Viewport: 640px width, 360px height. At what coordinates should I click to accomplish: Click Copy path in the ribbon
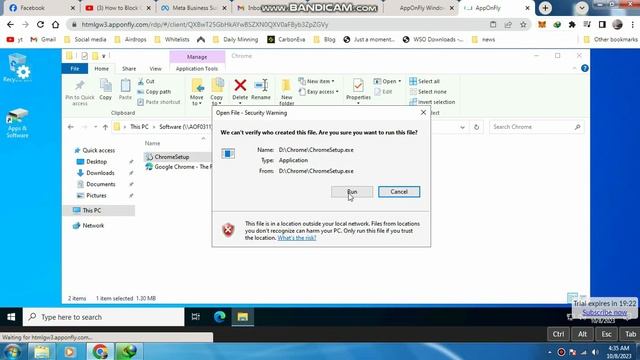pyautogui.click(x=154, y=92)
